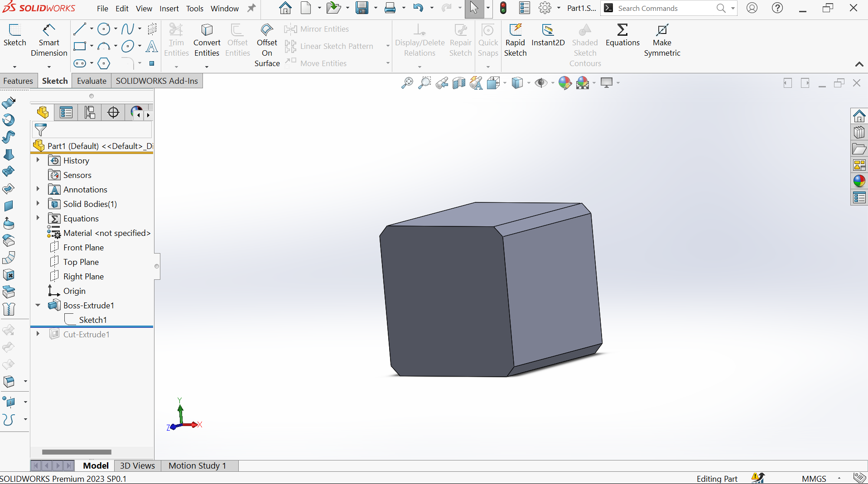Collapse the Boss-Extrude1 feature
The height and width of the screenshot is (484, 868).
click(x=38, y=305)
